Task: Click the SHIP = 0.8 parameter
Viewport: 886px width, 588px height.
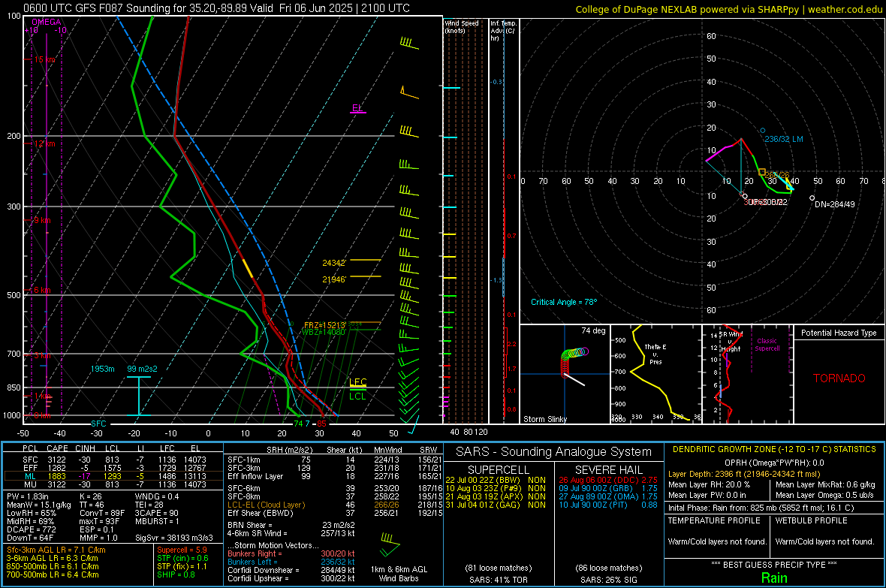Action: coord(176,574)
